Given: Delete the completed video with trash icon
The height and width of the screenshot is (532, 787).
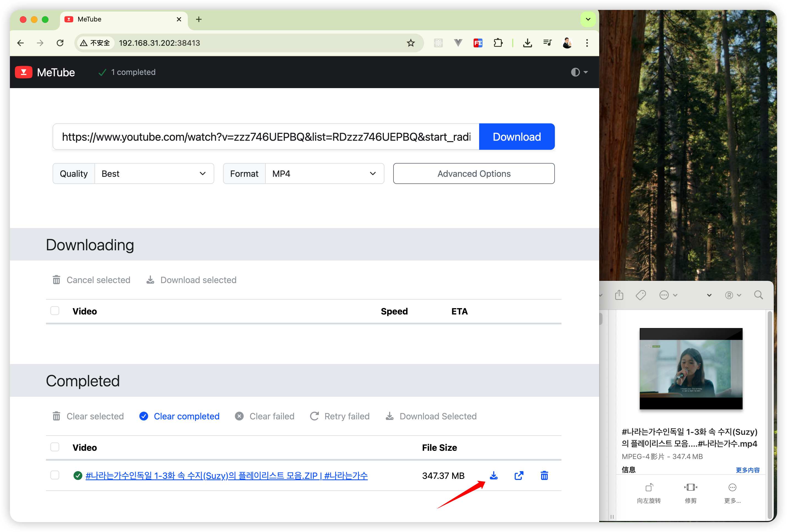Looking at the screenshot, I should (544, 476).
